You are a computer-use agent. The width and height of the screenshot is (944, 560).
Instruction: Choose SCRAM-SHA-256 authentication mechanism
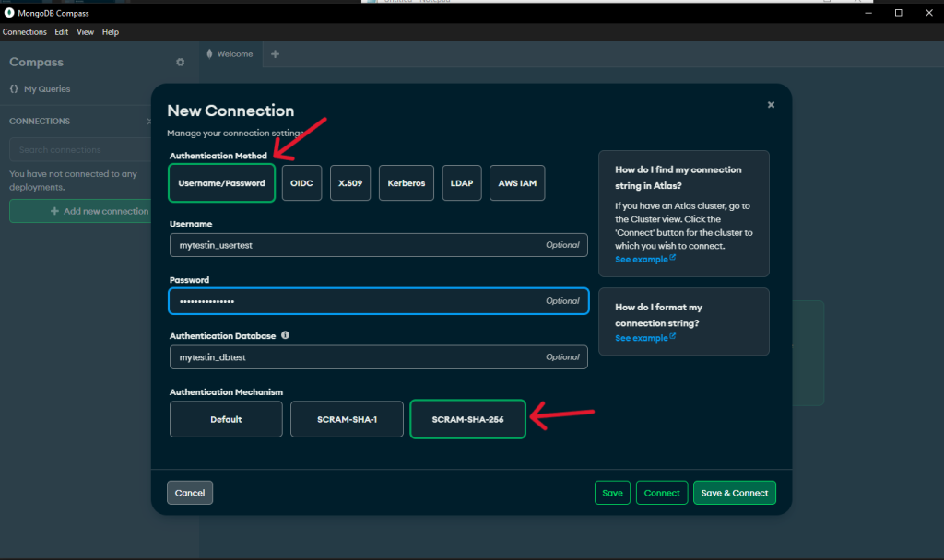(467, 419)
